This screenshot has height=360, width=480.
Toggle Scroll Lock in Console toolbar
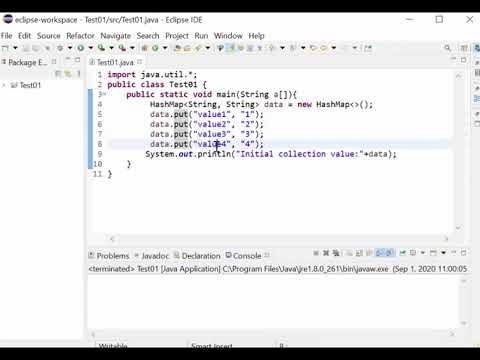(x=359, y=253)
